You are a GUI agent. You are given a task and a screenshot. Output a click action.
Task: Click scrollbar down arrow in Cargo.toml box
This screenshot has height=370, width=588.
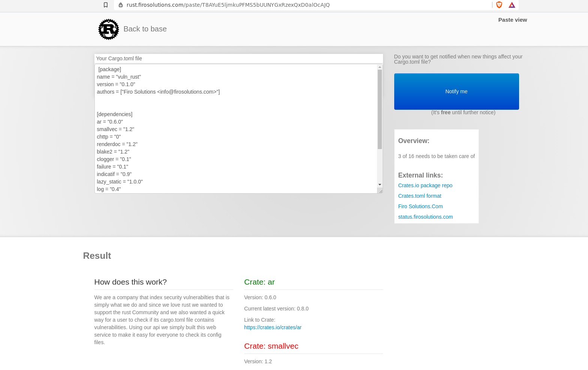click(380, 185)
